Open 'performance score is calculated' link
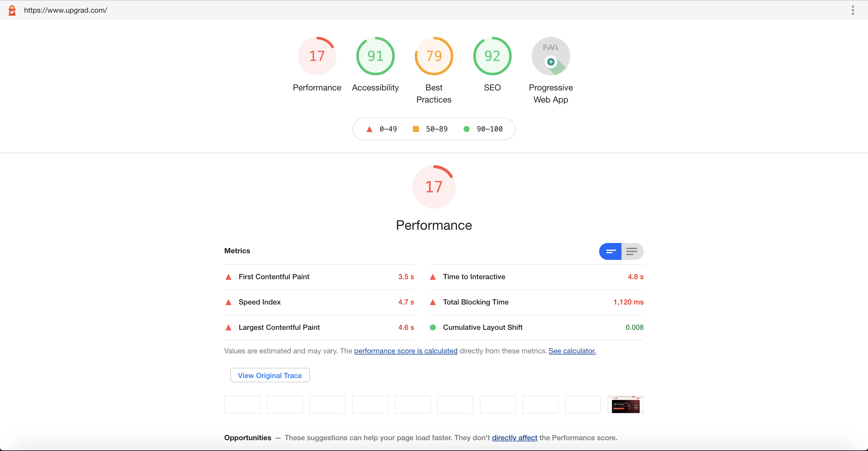The image size is (868, 451). pyautogui.click(x=406, y=351)
